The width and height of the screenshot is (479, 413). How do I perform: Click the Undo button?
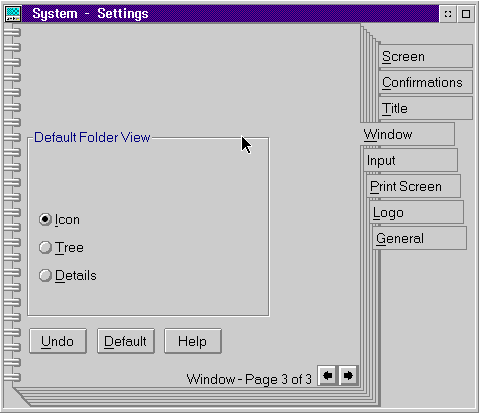coord(58,341)
